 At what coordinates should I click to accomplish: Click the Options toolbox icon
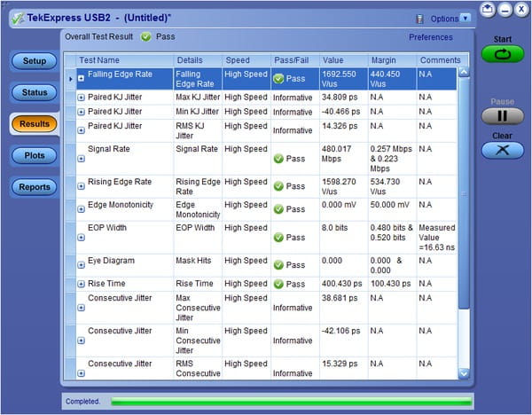(x=419, y=19)
